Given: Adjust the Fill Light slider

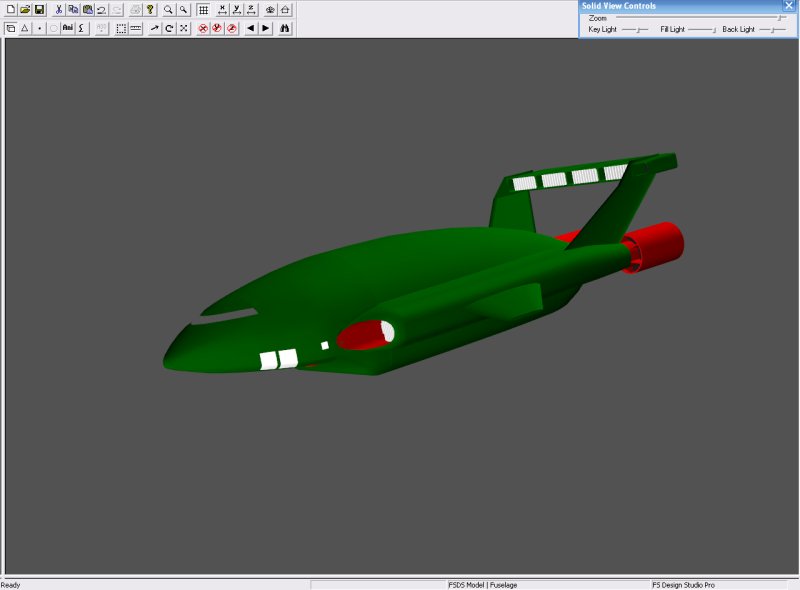Looking at the screenshot, I should coord(702,30).
